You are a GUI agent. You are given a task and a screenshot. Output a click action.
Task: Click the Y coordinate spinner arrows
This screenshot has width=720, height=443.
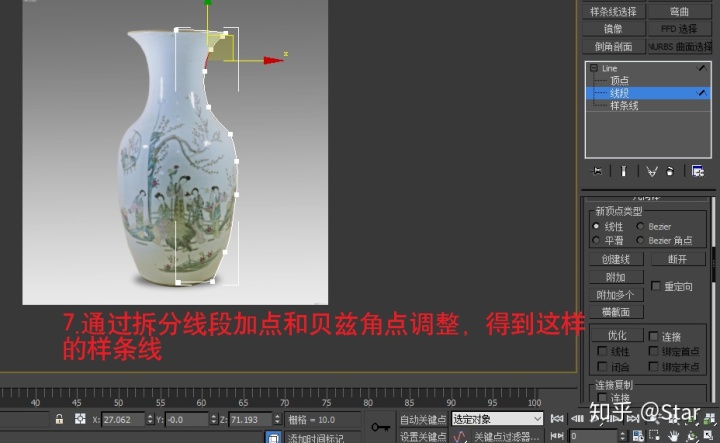[214, 419]
